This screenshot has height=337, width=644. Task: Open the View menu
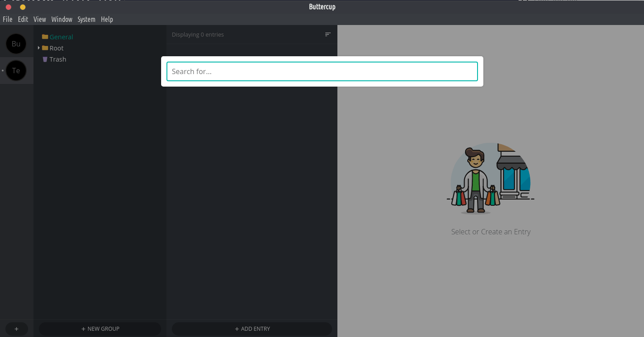pos(40,19)
